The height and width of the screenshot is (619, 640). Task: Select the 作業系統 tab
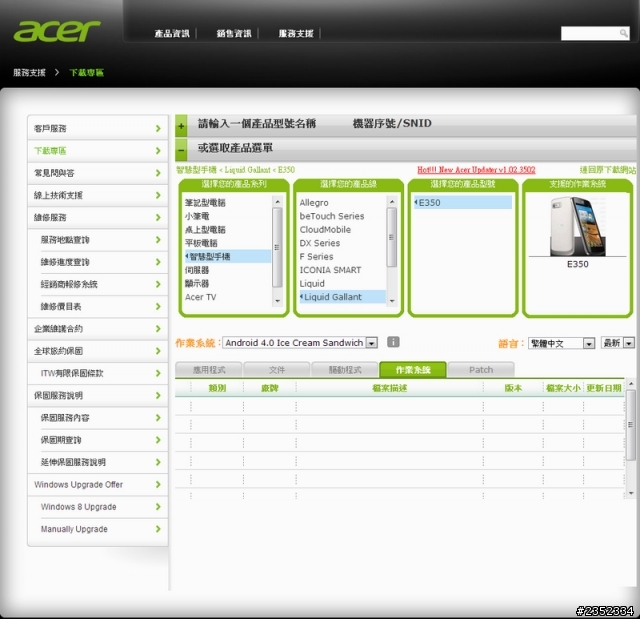[413, 370]
